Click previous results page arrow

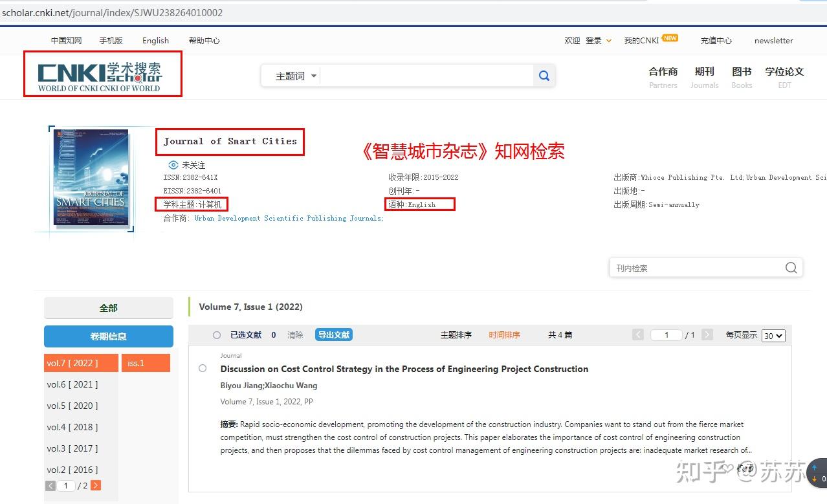638,334
